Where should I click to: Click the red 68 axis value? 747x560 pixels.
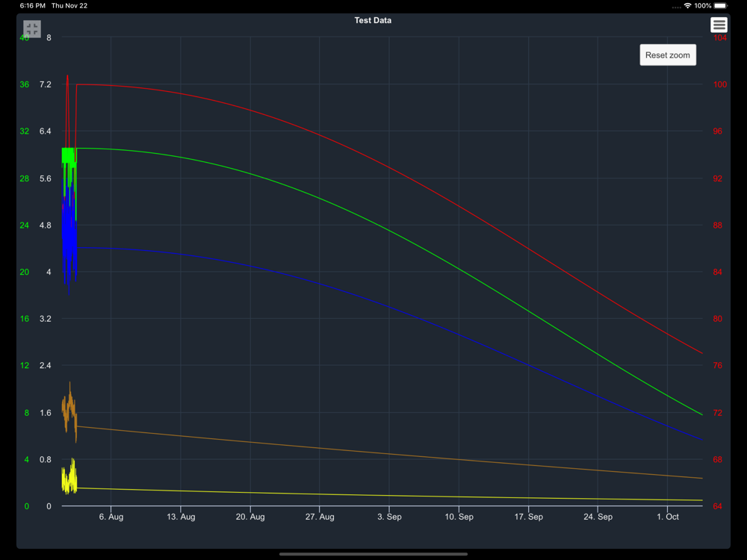coord(717,459)
